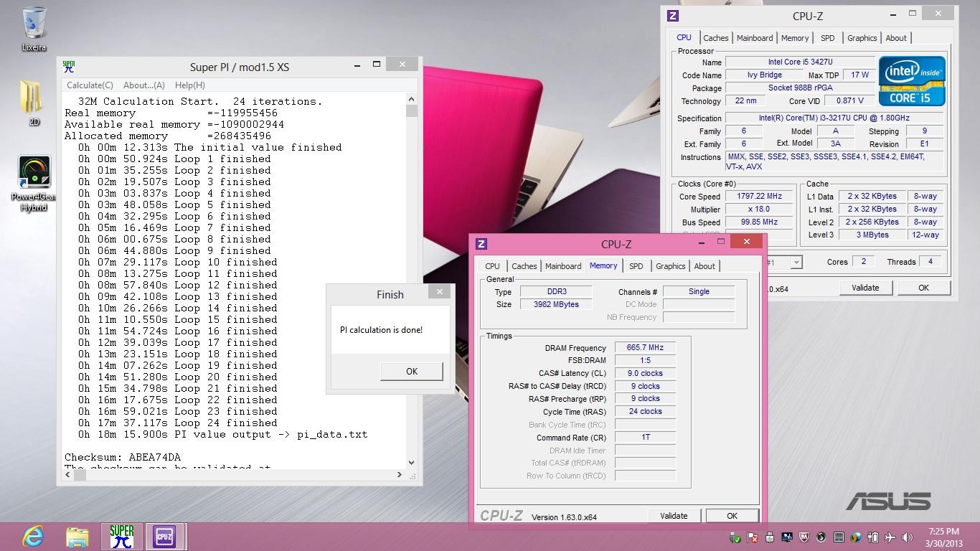
Task: Click the 'Loop 24 finished' result line
Action: (178, 423)
